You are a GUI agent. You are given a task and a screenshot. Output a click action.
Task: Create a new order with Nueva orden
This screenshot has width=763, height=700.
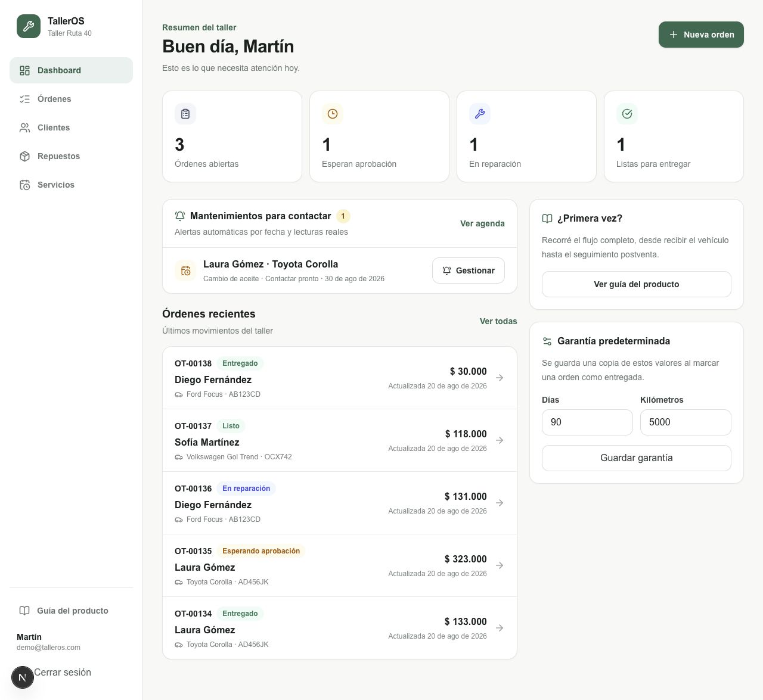pyautogui.click(x=701, y=35)
